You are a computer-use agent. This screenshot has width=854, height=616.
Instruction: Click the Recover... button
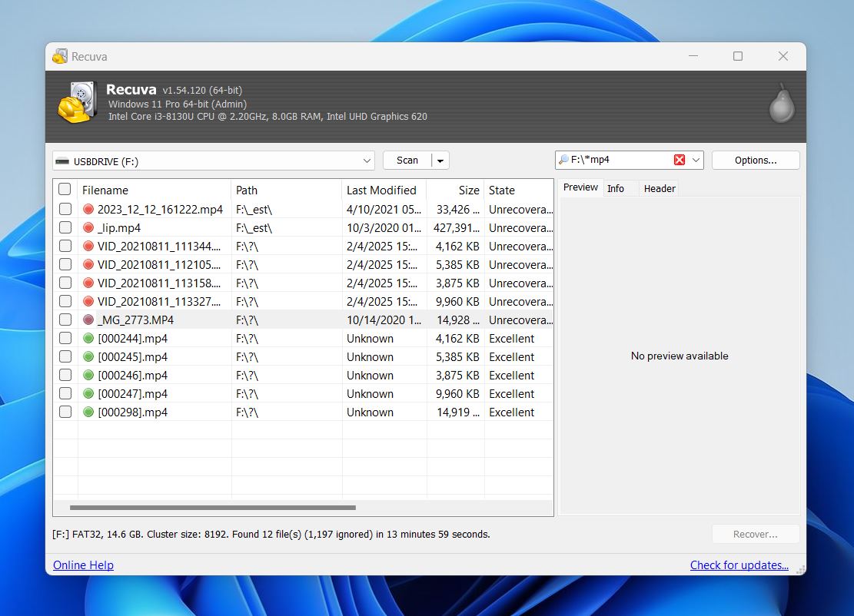(x=756, y=535)
